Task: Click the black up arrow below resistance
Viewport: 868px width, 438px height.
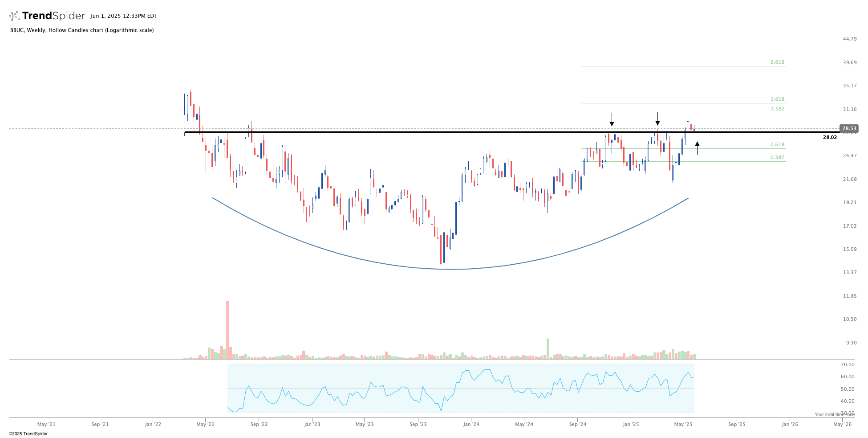Action: [697, 148]
